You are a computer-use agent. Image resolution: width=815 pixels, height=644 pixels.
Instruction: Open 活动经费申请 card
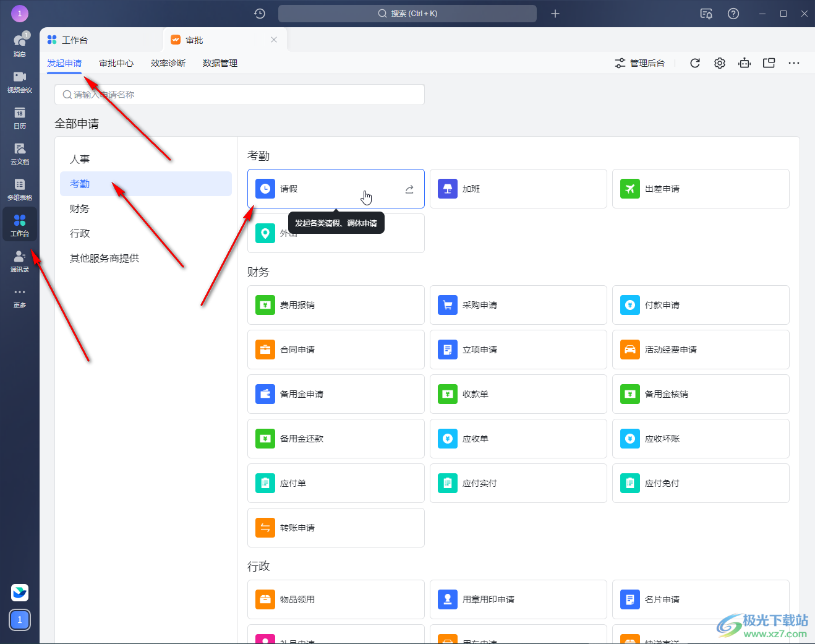[701, 350]
